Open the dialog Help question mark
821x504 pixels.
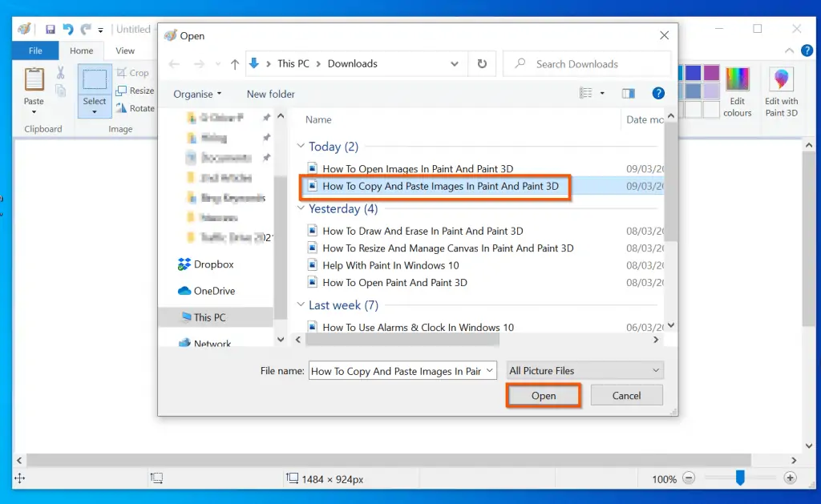658,94
